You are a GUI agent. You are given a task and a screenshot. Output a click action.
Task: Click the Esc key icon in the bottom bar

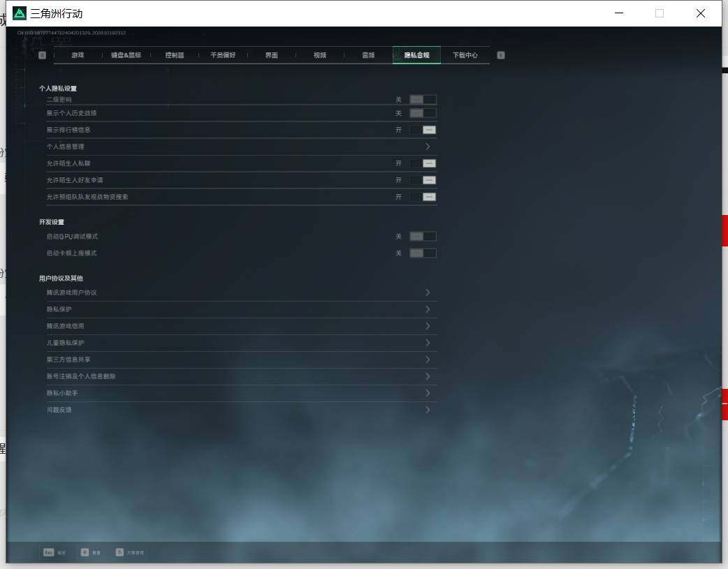pyautogui.click(x=48, y=552)
